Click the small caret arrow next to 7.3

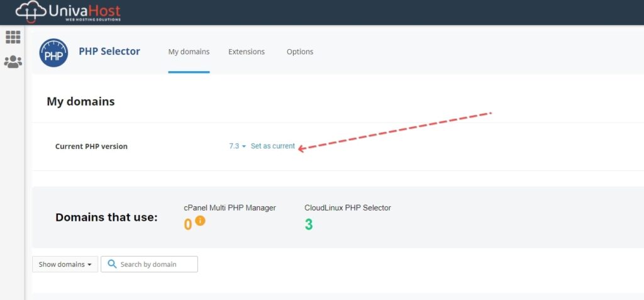click(x=243, y=147)
